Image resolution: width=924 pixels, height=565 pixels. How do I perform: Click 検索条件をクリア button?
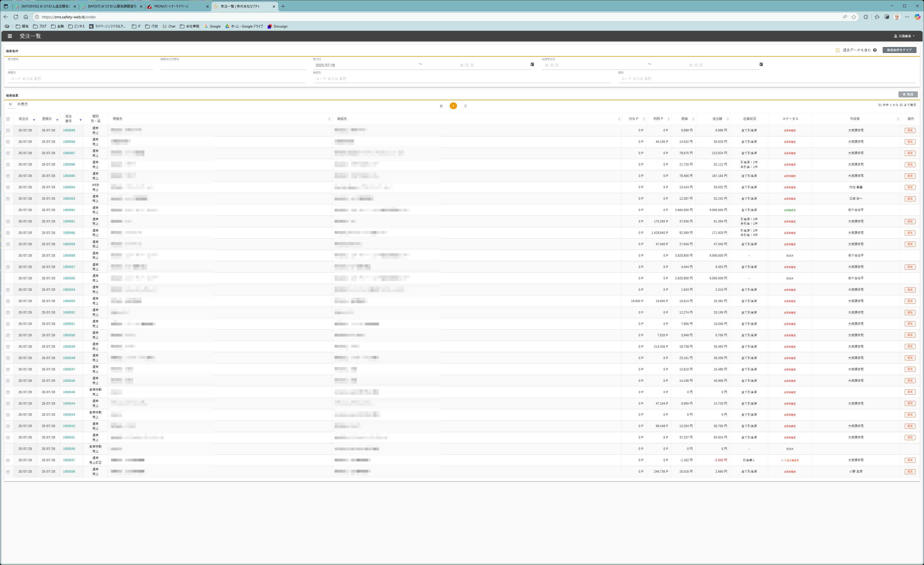pos(899,50)
